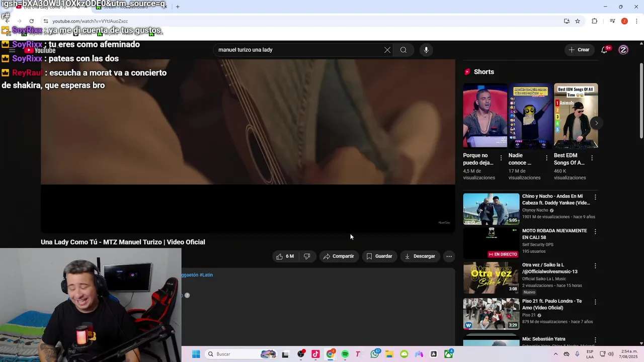The width and height of the screenshot is (644, 362).
Task: Dislike the video
Action: click(x=307, y=256)
